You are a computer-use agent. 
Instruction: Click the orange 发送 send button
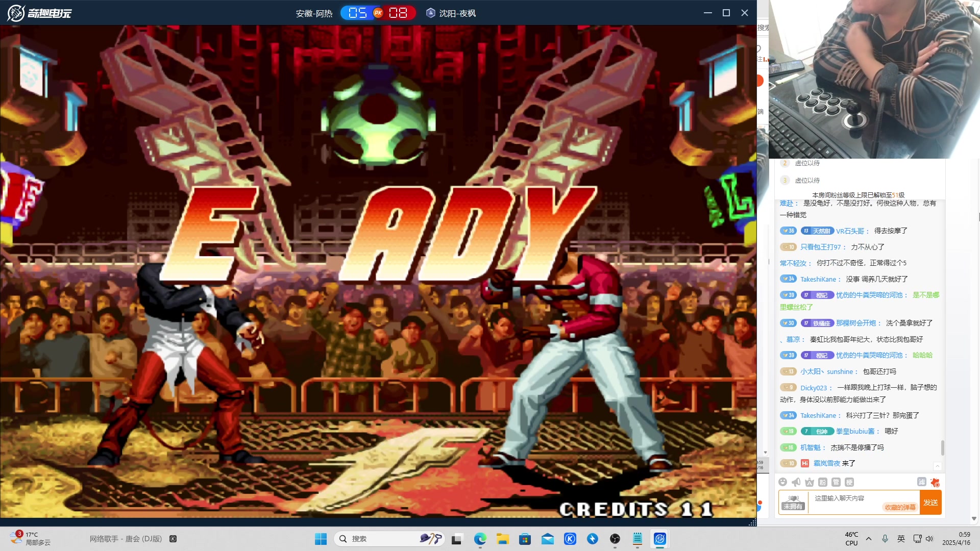pyautogui.click(x=930, y=503)
